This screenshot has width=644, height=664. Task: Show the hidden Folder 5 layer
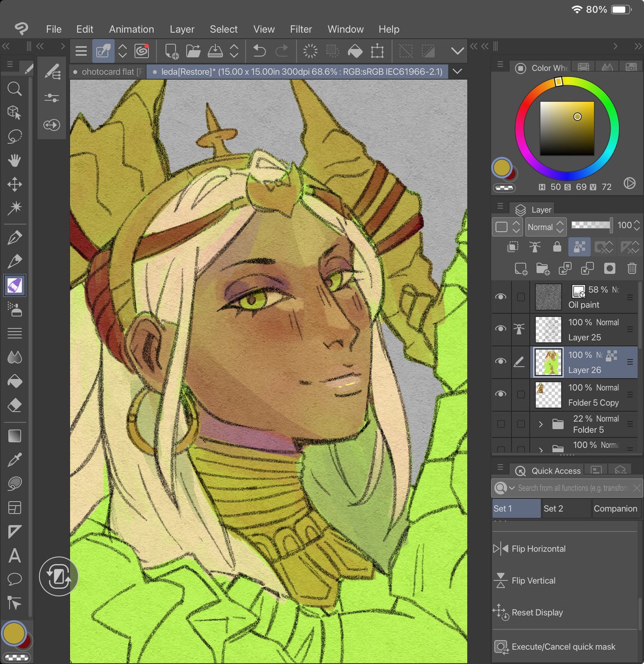501,424
